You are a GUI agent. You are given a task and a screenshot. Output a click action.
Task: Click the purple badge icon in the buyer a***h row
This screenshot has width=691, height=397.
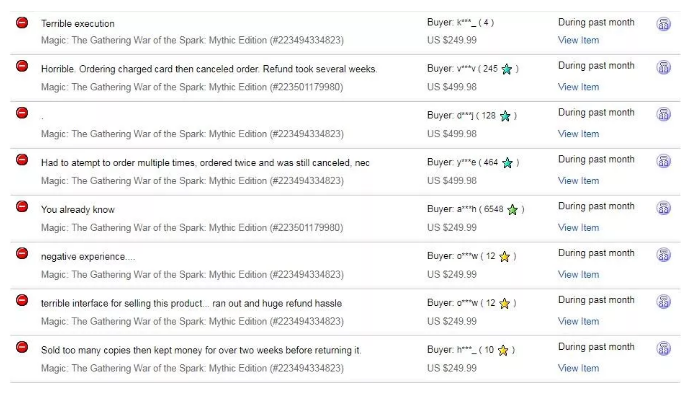(663, 208)
